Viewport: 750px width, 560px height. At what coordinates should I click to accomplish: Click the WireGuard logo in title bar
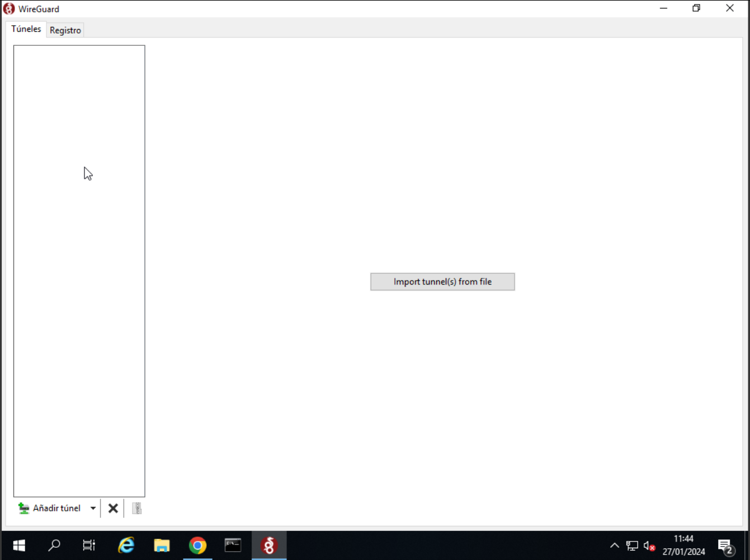point(9,9)
